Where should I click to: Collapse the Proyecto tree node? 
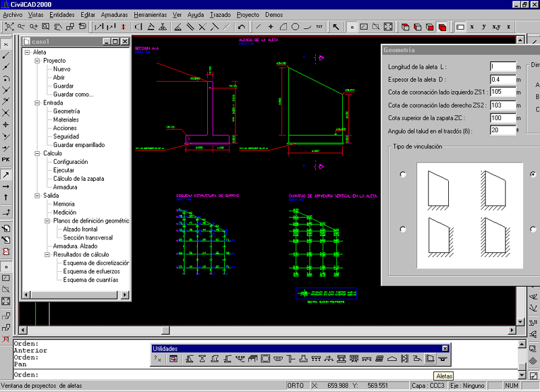pyautogui.click(x=38, y=61)
